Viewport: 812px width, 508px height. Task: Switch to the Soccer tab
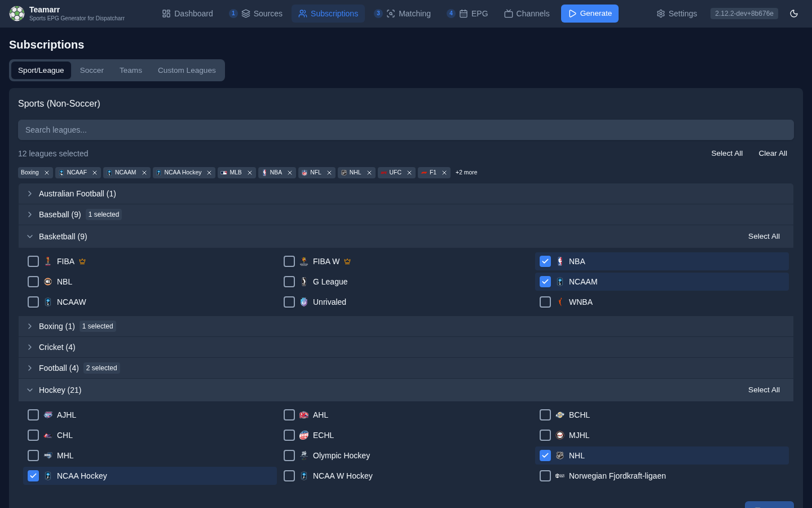point(92,71)
